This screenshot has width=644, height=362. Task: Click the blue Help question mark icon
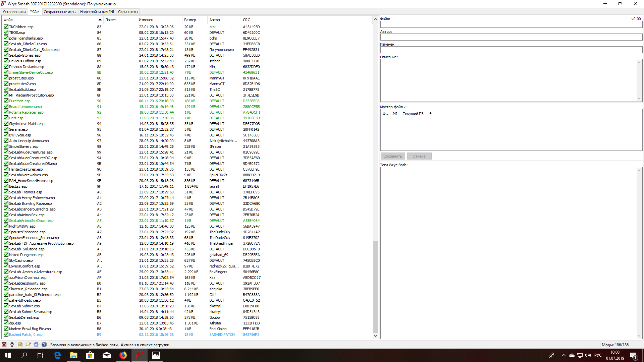(x=44, y=345)
